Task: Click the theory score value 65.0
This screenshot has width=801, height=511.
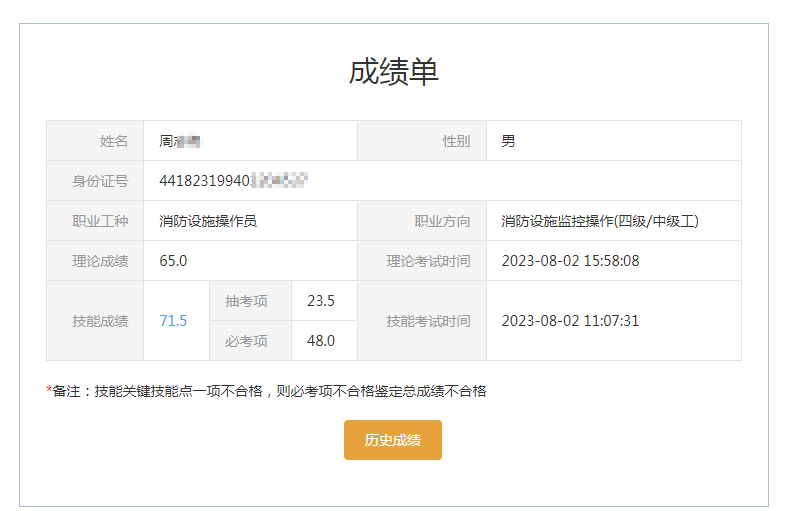Action: coord(173,261)
